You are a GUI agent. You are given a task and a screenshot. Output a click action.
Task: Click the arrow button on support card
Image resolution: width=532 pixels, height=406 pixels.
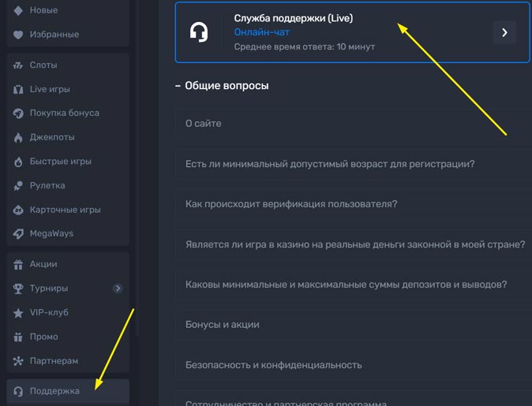click(x=504, y=32)
